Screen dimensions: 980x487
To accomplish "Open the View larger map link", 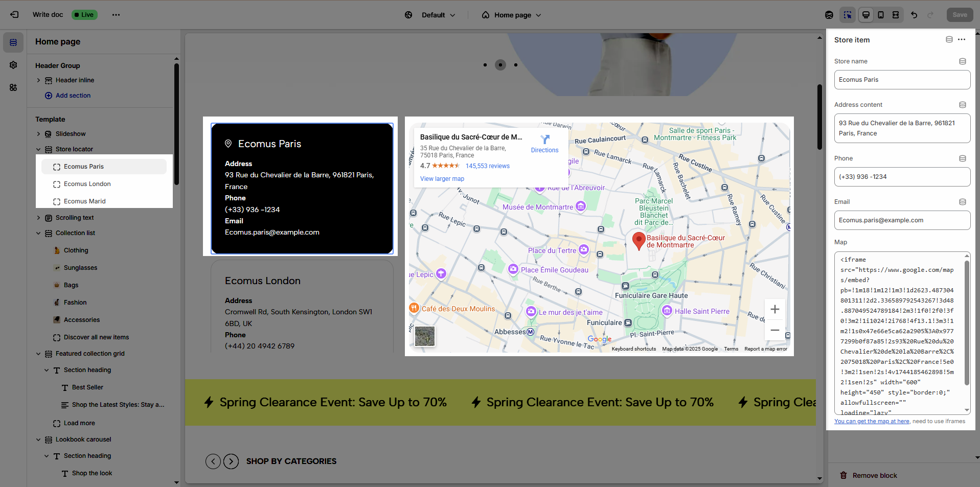I will pyautogui.click(x=442, y=179).
